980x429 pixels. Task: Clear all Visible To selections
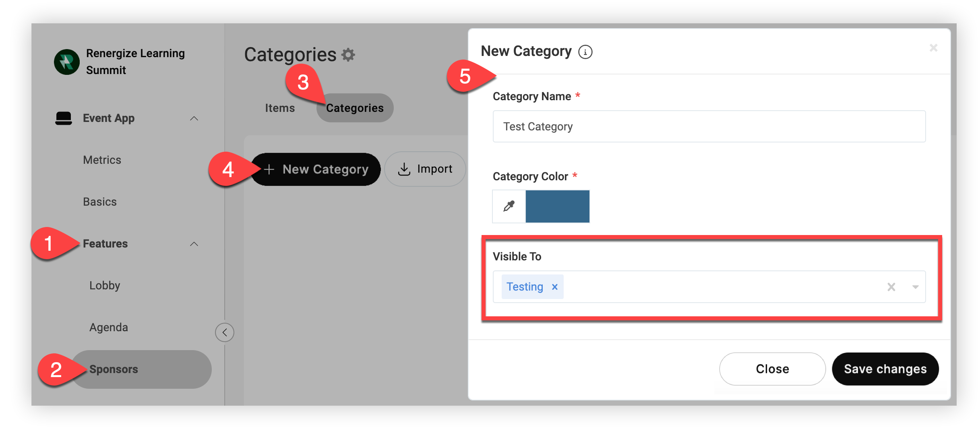891,287
